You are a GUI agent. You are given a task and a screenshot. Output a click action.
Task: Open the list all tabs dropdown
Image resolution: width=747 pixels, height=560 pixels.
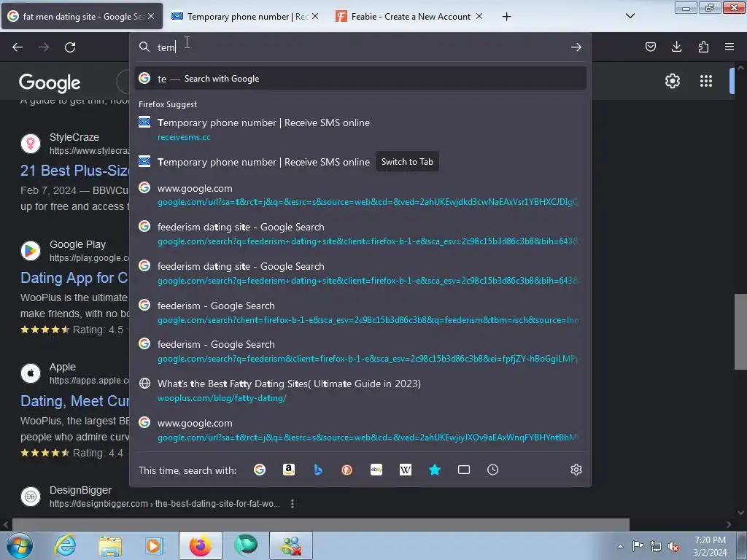630,16
